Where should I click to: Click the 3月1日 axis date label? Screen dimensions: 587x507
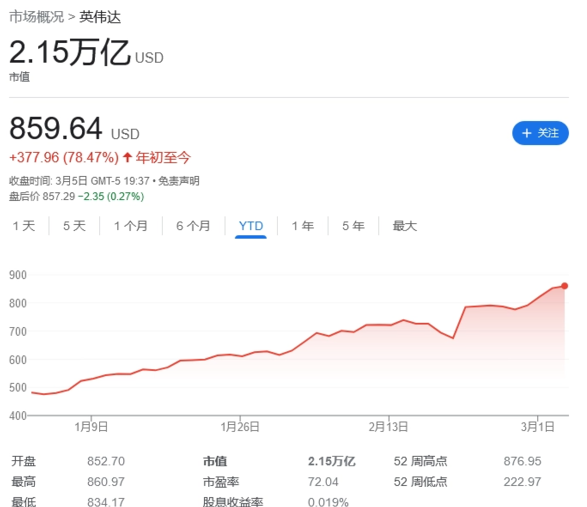point(538,427)
